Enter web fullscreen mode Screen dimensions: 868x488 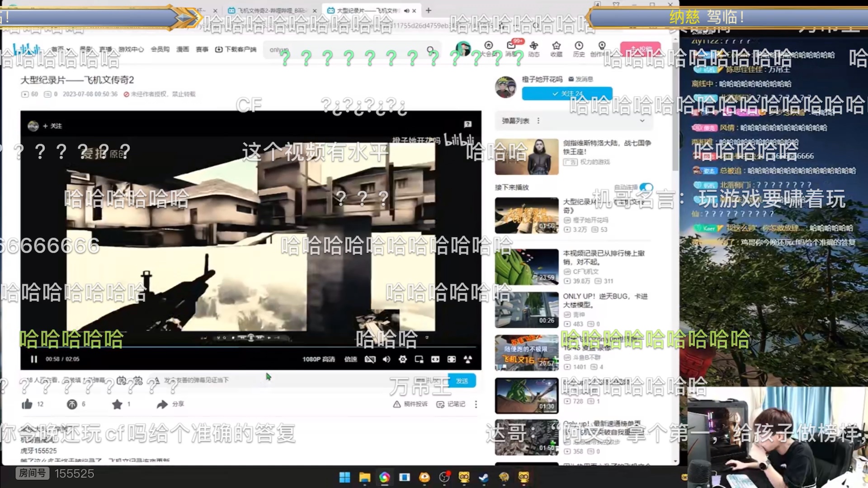(x=452, y=359)
